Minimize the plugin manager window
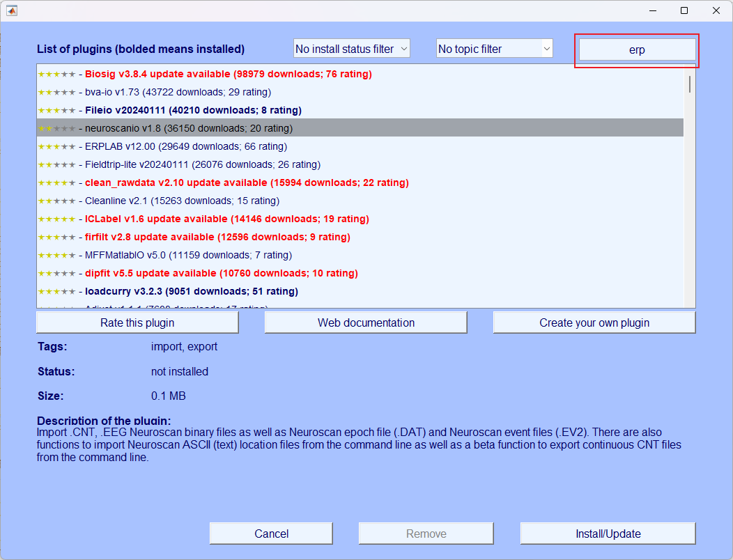Viewport: 733px width, 560px height. [x=653, y=10]
